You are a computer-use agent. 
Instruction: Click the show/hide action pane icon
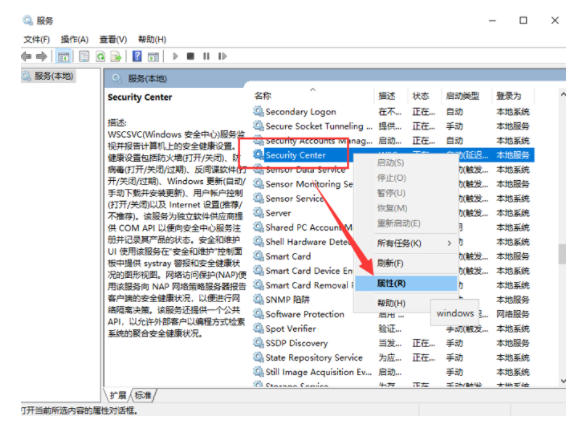click(153, 57)
